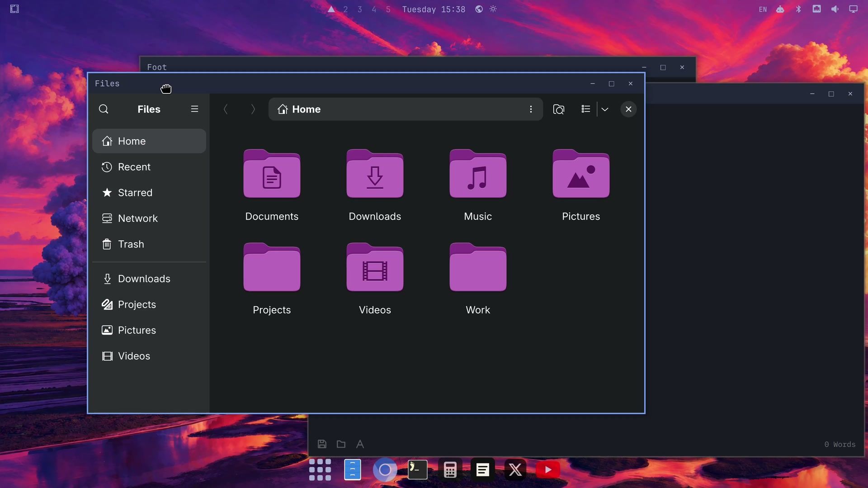Open Recent in the sidebar
The height and width of the screenshot is (488, 868).
point(149,167)
